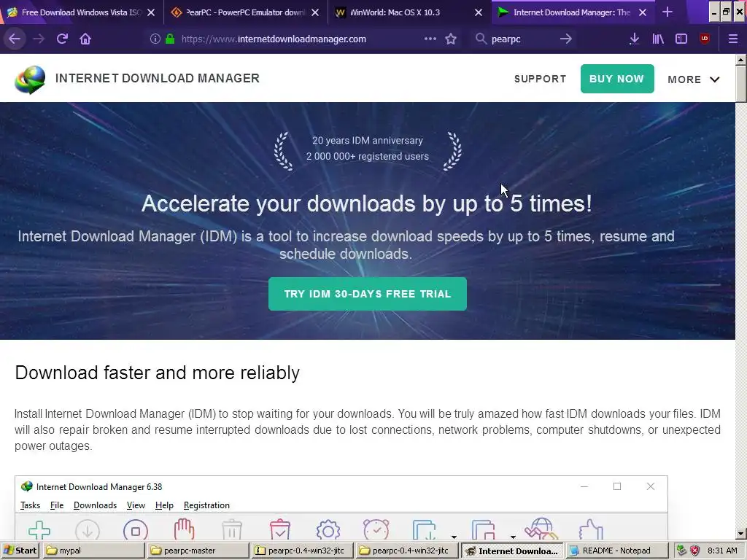Screen dimensions: 747x560
Task: Click the 8:31 AM tray clock
Action: click(722, 551)
